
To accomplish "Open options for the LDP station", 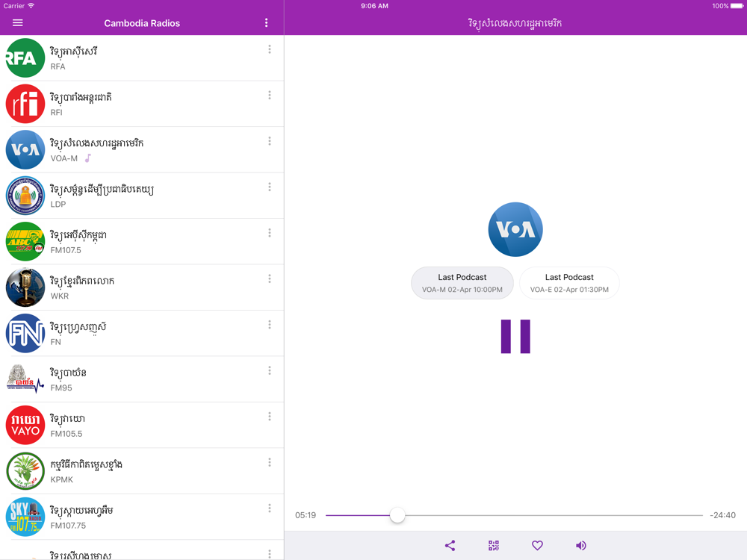I will [x=270, y=187].
